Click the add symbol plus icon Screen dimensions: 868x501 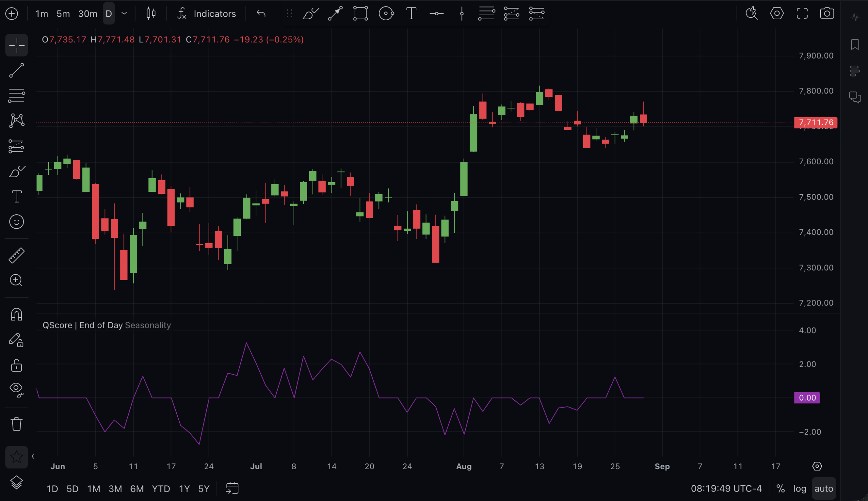point(12,14)
